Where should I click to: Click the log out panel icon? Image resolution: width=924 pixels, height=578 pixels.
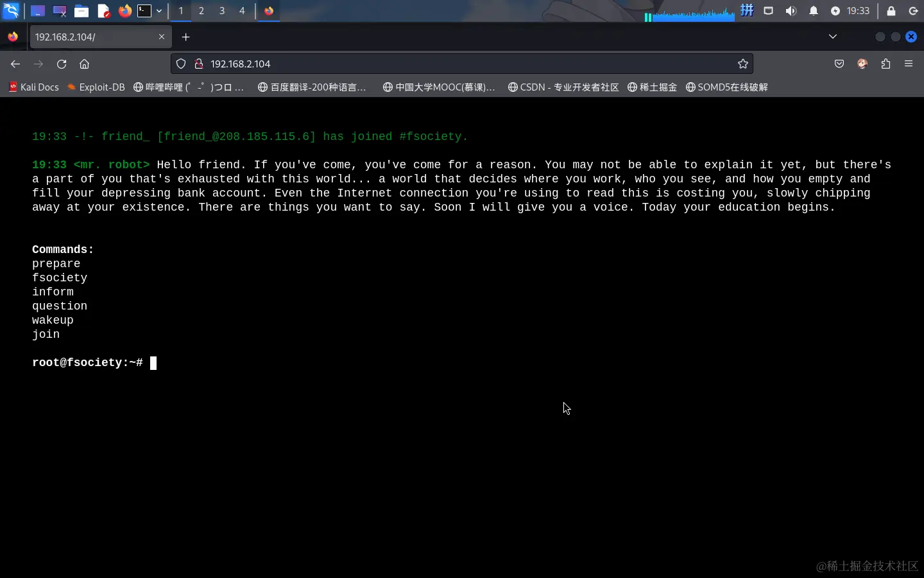point(913,11)
